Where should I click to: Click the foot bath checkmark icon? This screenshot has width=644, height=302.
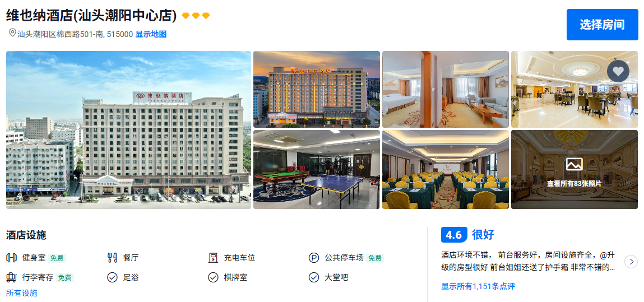click(x=112, y=277)
